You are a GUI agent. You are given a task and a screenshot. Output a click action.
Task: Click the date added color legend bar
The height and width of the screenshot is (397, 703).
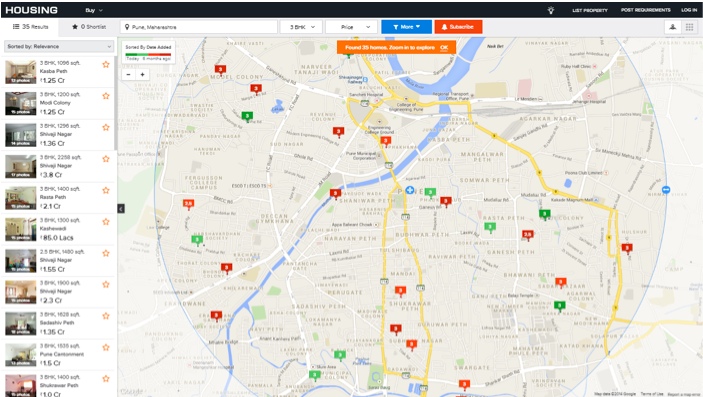coord(148,55)
